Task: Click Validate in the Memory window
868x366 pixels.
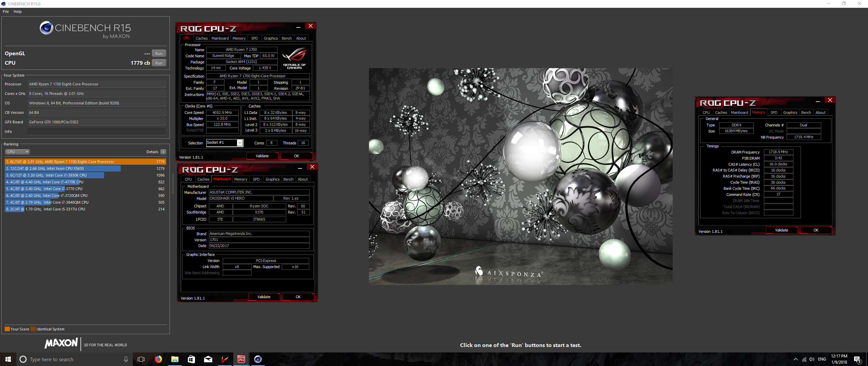Action: (782, 230)
